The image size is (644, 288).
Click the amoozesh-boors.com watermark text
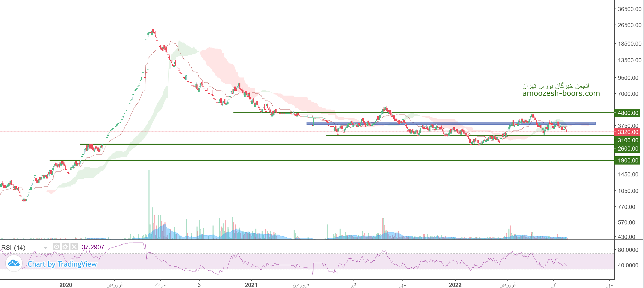point(561,93)
